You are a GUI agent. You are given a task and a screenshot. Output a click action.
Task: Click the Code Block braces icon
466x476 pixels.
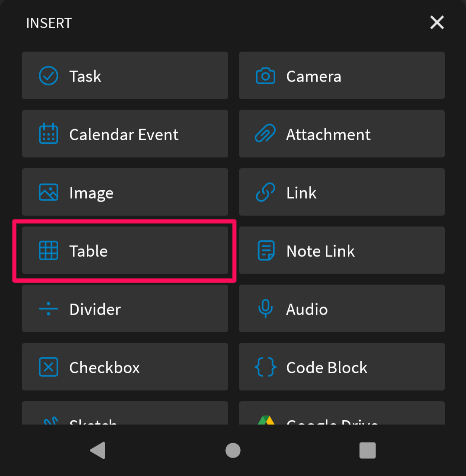[x=265, y=367]
